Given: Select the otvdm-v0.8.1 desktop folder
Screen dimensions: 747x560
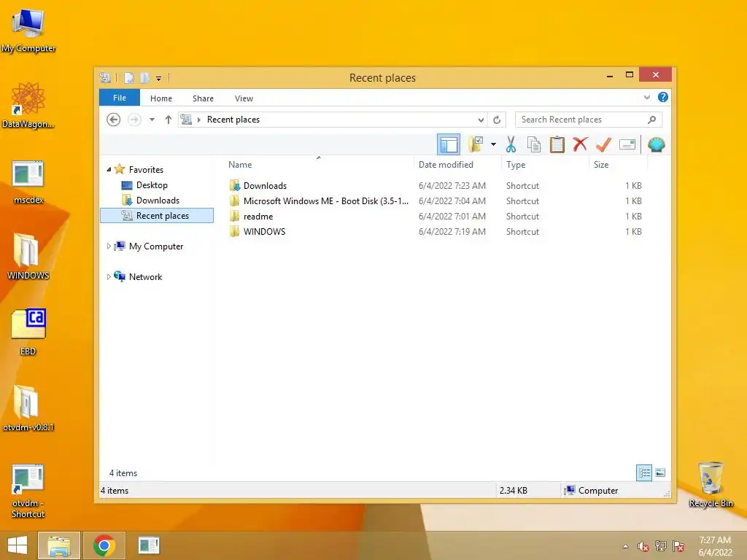Looking at the screenshot, I should pos(28,408).
